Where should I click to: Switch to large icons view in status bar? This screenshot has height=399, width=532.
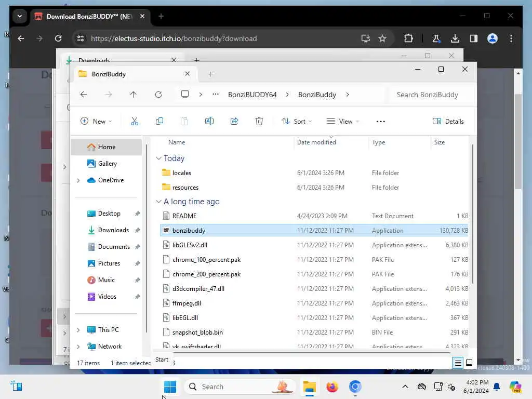click(469, 363)
